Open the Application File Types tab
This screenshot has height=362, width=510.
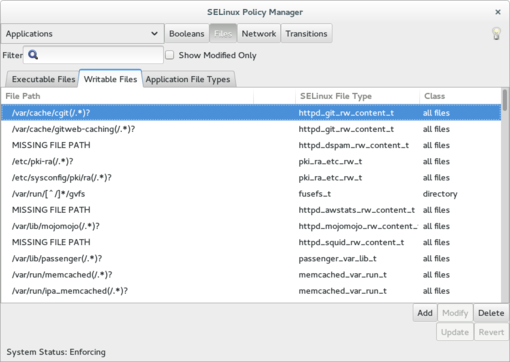pyautogui.click(x=188, y=79)
